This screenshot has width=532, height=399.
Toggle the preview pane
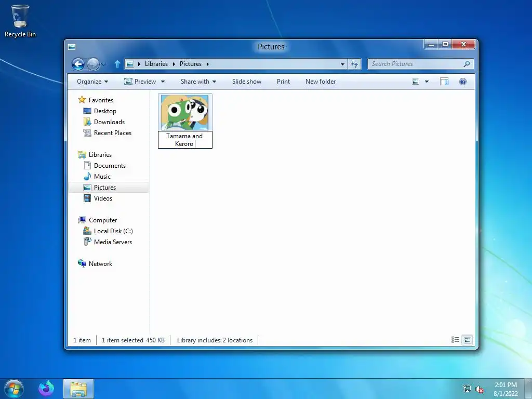coord(444,82)
